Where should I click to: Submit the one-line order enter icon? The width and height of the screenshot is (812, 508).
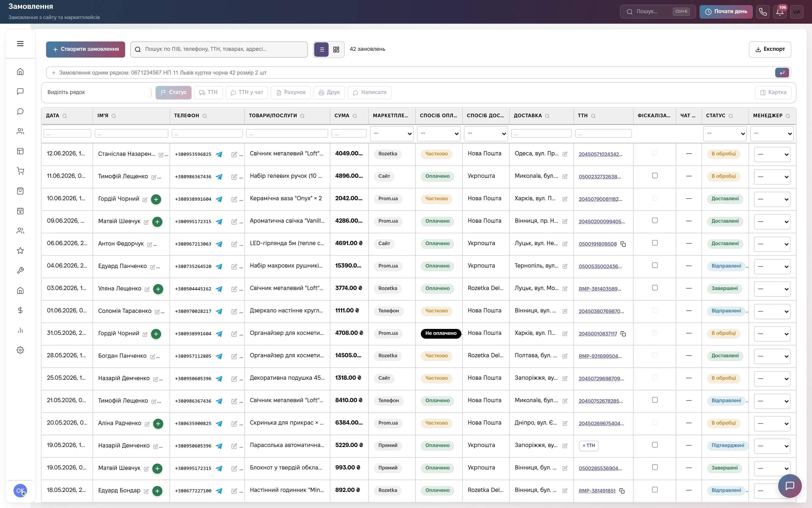pos(782,73)
